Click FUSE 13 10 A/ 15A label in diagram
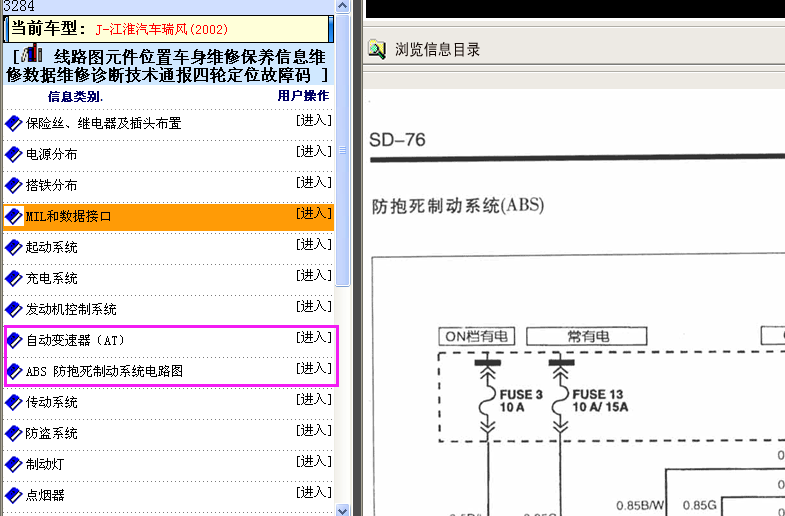The width and height of the screenshot is (785, 516). point(600,401)
